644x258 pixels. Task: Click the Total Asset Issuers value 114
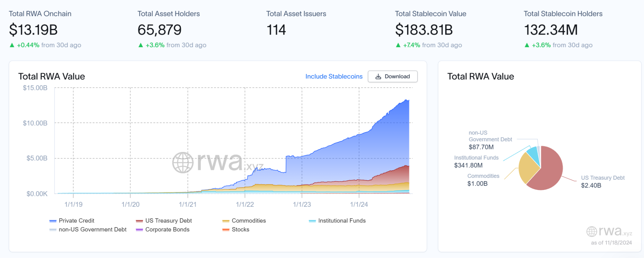(276, 30)
